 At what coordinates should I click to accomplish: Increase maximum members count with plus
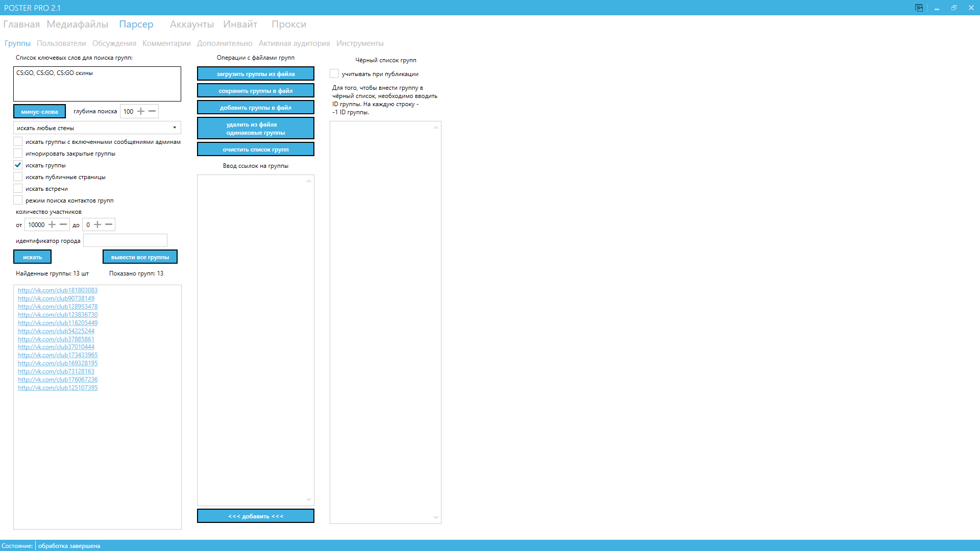(x=97, y=224)
